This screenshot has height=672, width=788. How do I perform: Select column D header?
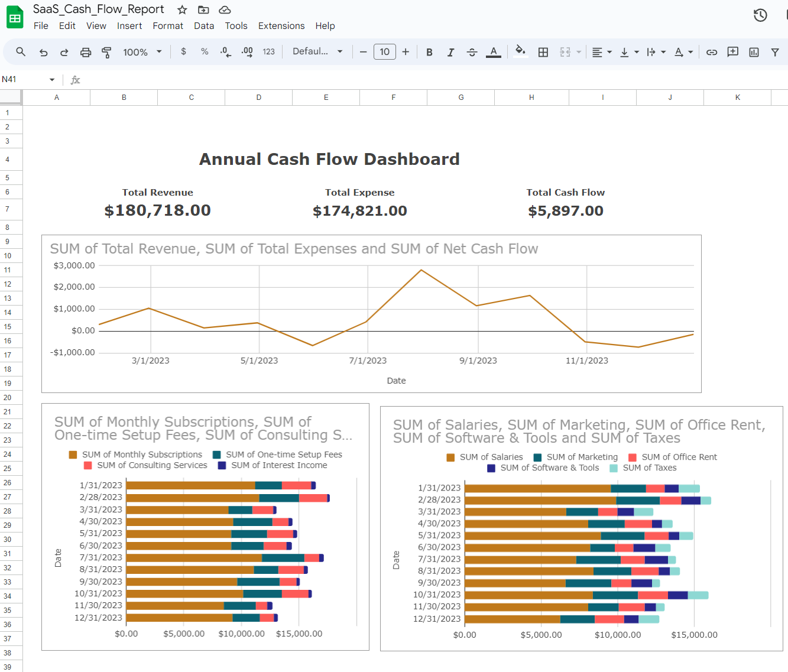259,98
